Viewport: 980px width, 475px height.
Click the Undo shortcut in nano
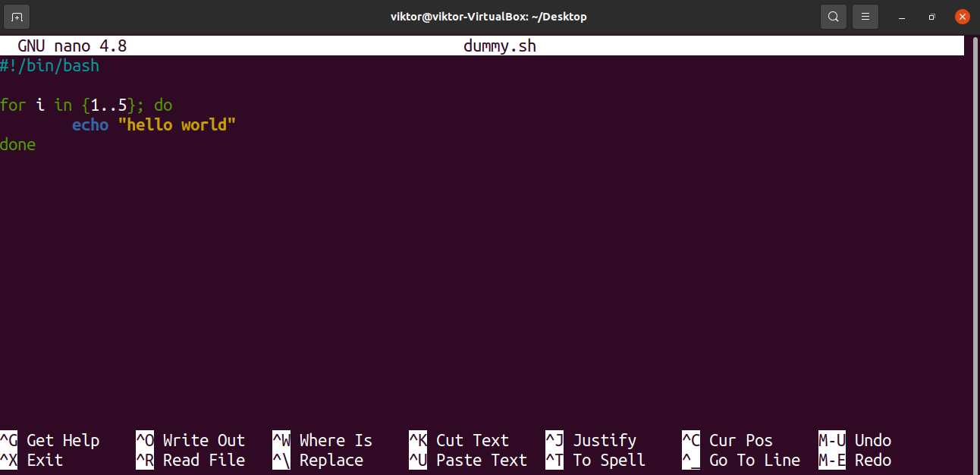872,440
